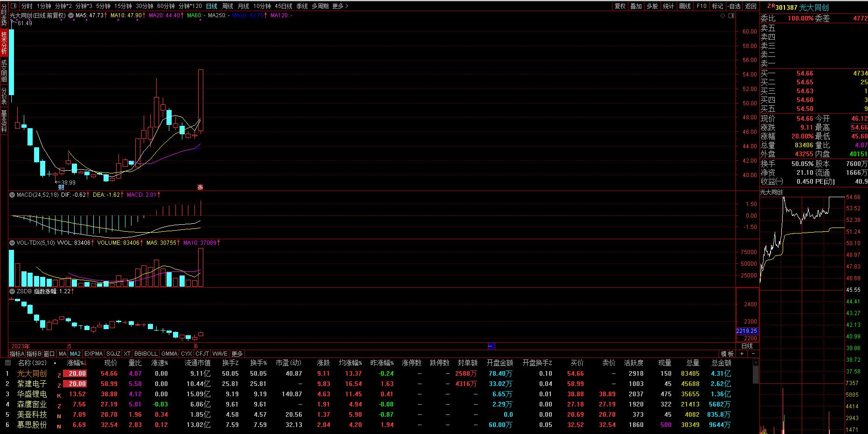Switch to the EXPMA indicator

pyautogui.click(x=93, y=354)
